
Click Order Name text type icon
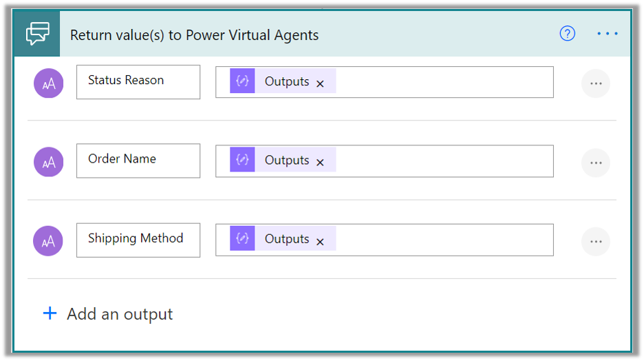tap(49, 162)
